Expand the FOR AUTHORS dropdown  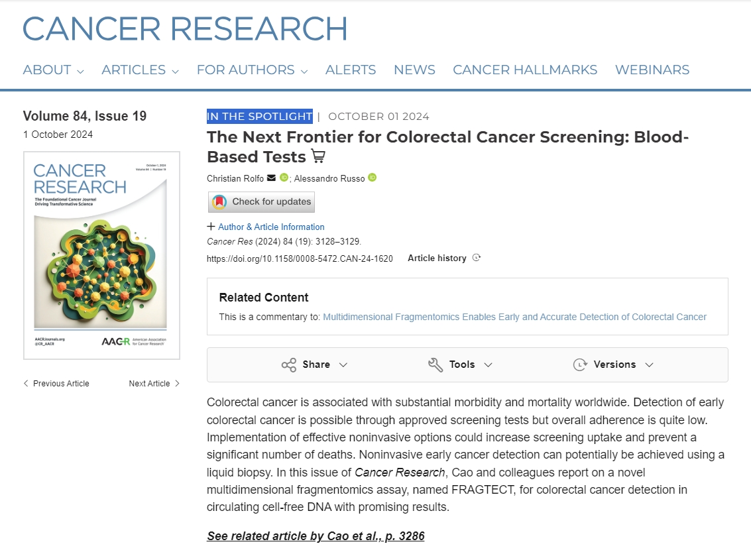click(x=252, y=70)
